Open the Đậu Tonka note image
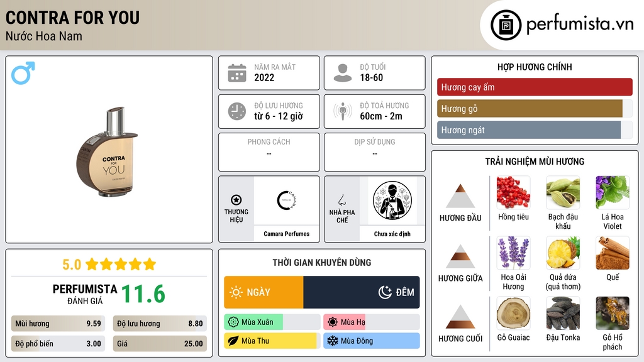Screen dimensions: 644x362 (x=563, y=313)
